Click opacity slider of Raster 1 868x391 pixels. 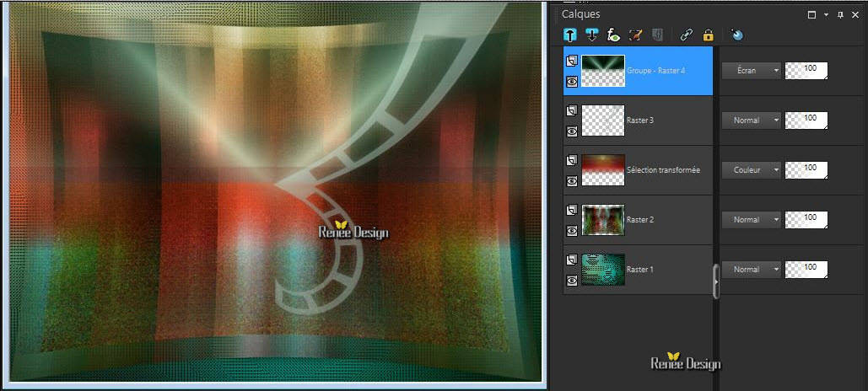[806, 270]
